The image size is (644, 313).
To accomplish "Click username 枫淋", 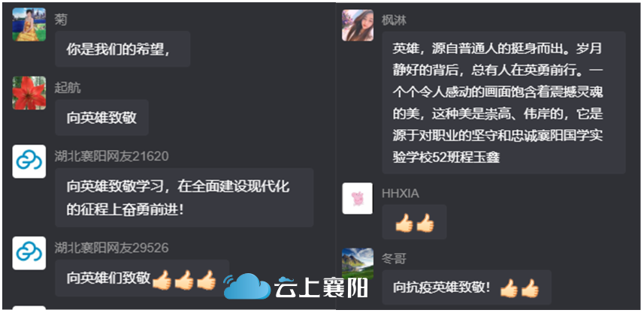I will point(395,20).
